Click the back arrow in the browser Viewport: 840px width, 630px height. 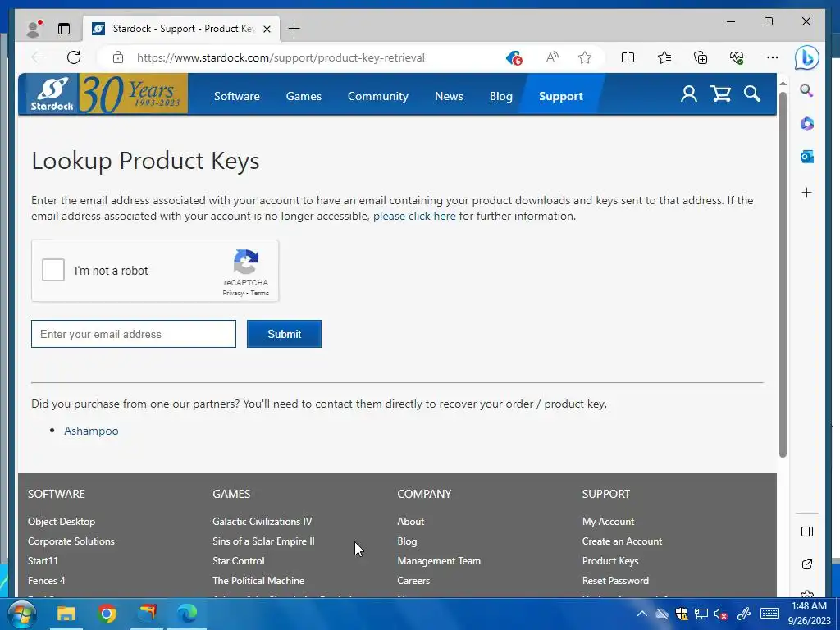38,57
